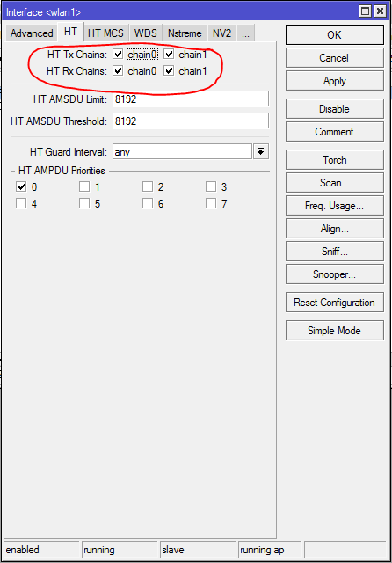Screen dimensions: 392x563
Task: Toggle HT Rx Chains chain1 checkbox
Action: click(169, 70)
